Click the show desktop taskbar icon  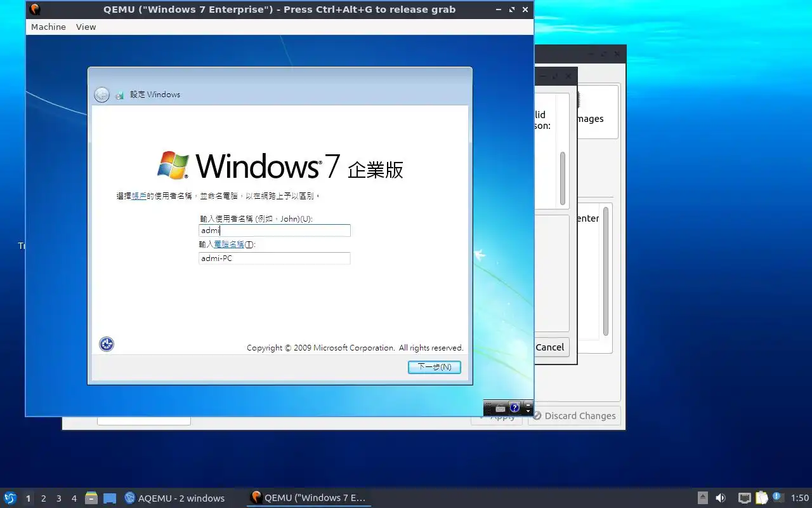click(x=110, y=498)
